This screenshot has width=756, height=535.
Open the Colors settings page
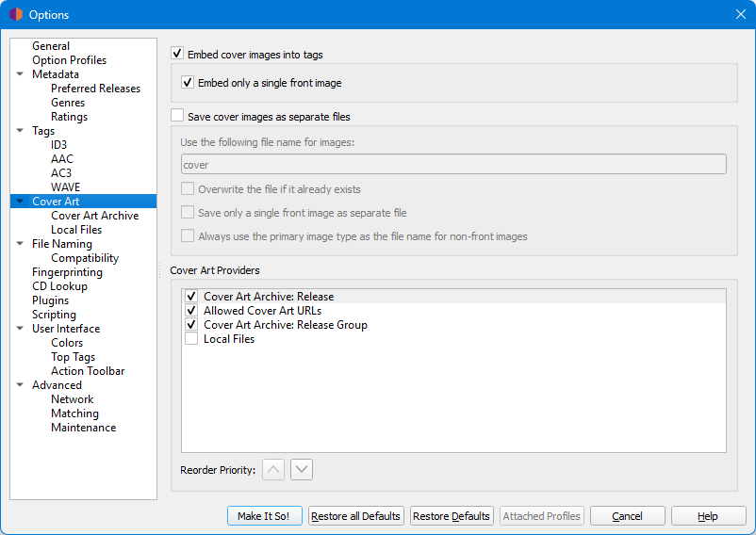67,343
